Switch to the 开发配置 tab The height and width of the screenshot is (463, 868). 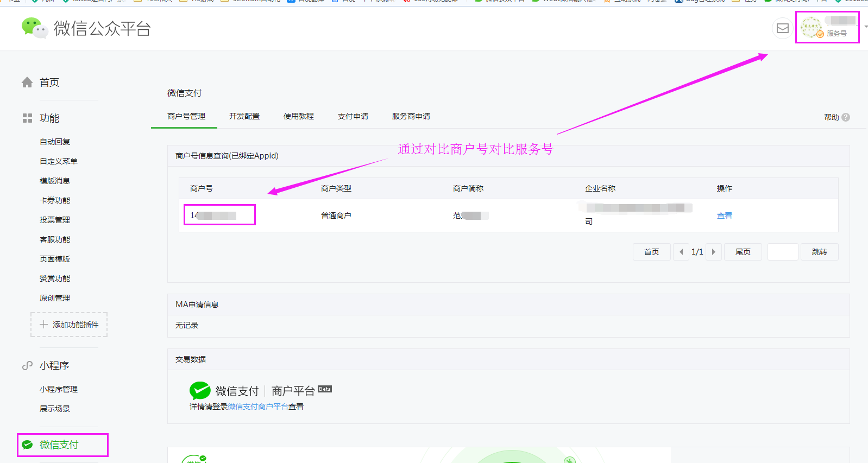[x=244, y=116]
